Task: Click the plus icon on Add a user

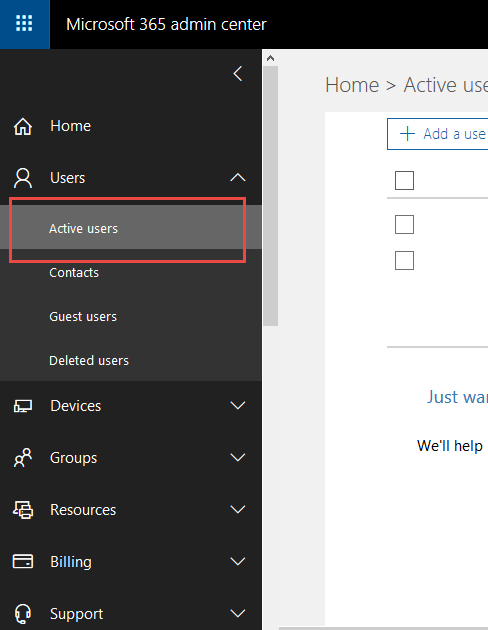Action: click(407, 134)
